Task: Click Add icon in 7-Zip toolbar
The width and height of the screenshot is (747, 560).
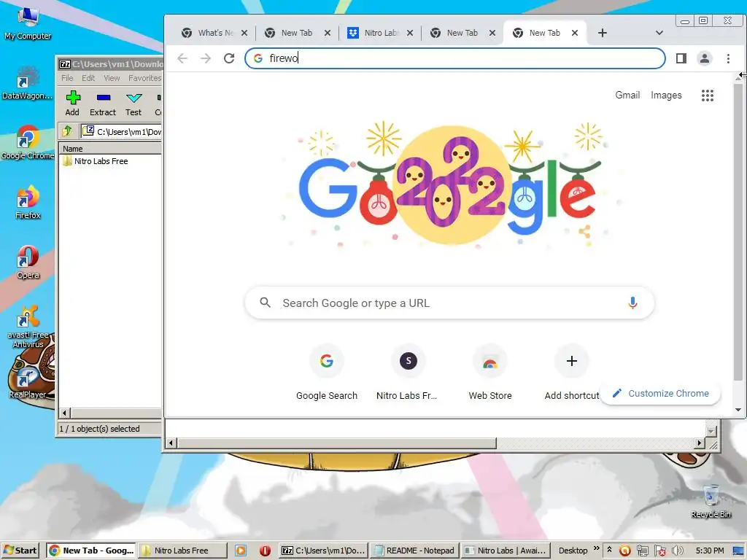Action: pos(72,104)
